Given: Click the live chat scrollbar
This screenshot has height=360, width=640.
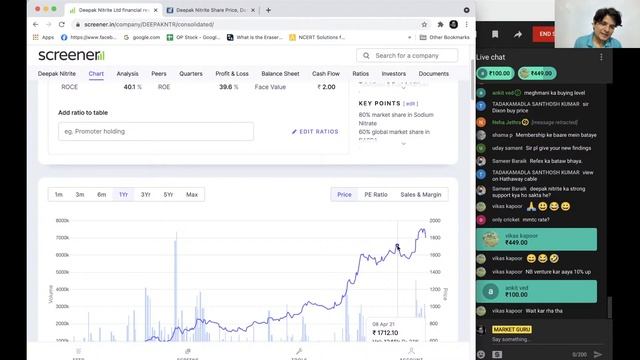Looking at the screenshot, I should point(610,307).
